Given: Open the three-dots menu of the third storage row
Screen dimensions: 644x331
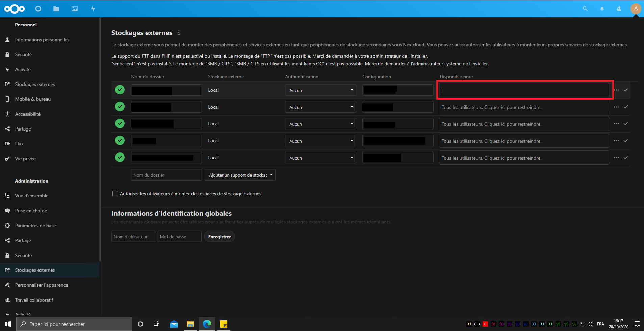Looking at the screenshot, I should 616,124.
